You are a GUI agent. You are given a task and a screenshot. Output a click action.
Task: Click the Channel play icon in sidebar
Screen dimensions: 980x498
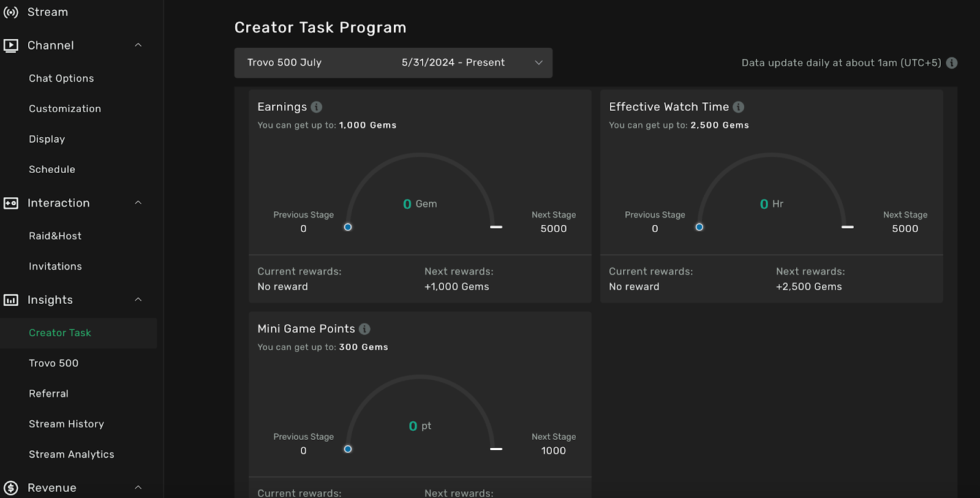[11, 45]
